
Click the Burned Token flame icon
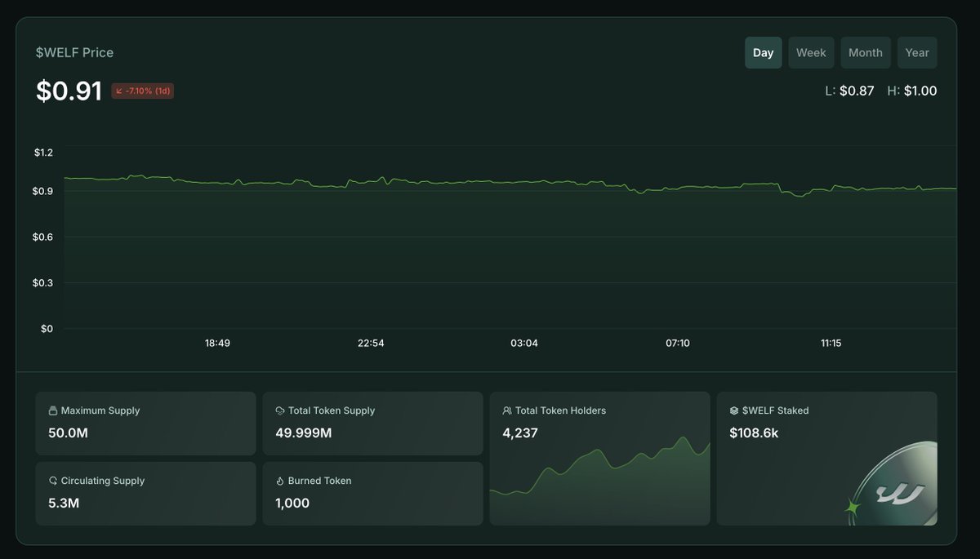(x=279, y=481)
